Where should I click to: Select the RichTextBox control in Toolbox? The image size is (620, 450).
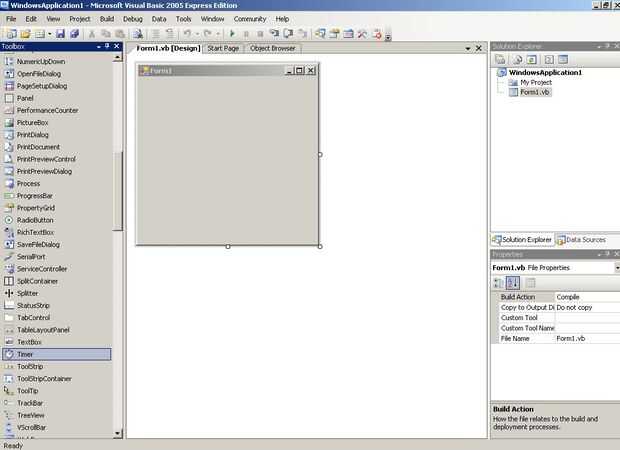(x=35, y=232)
